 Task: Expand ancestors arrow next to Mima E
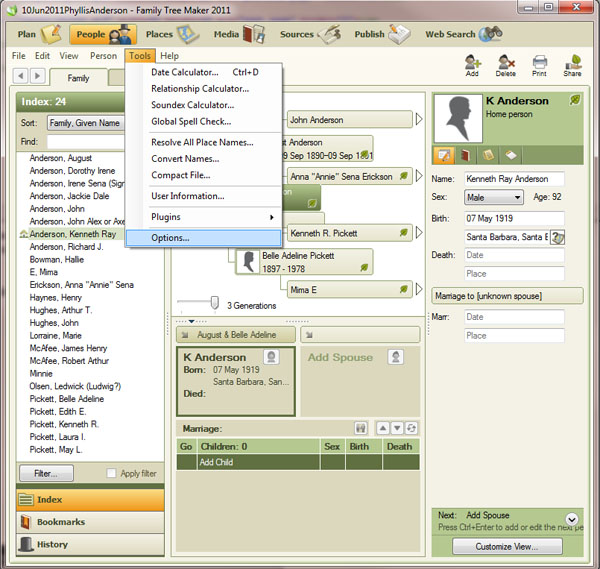(x=419, y=289)
